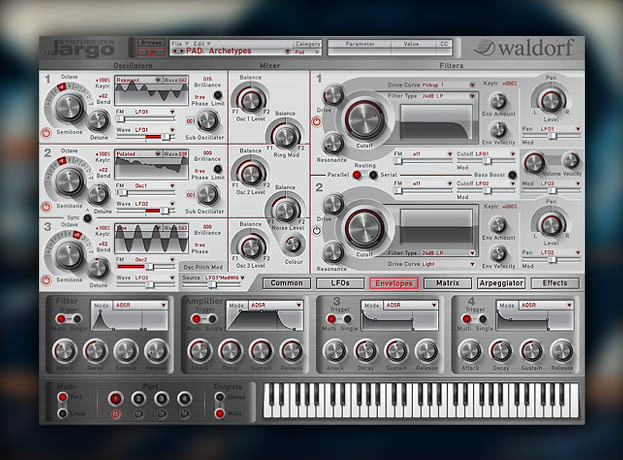This screenshot has width=623, height=460.
Task: Click Oscillator 3 FM amount slider
Action: tap(146, 267)
